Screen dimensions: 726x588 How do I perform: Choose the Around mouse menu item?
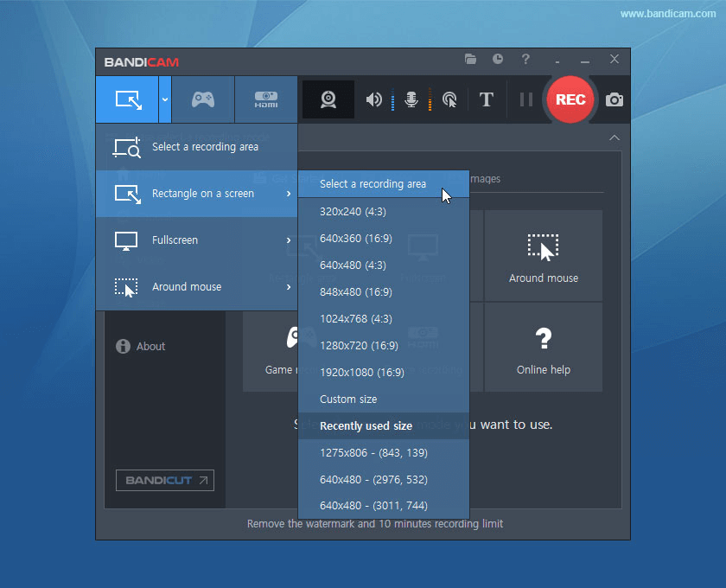pyautogui.click(x=197, y=287)
